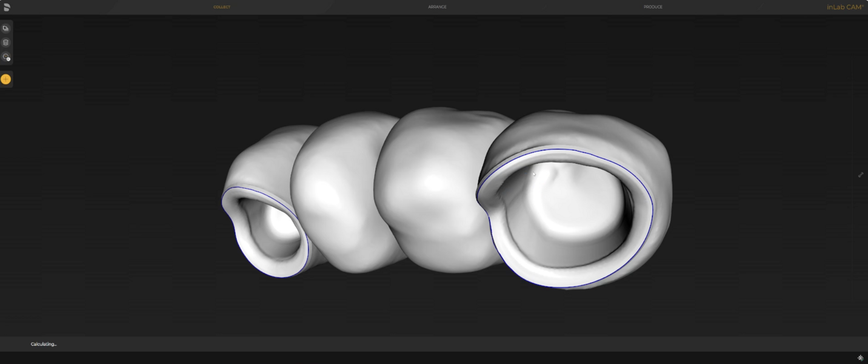
Task: Click the bottom-right system status icon
Action: (860, 358)
